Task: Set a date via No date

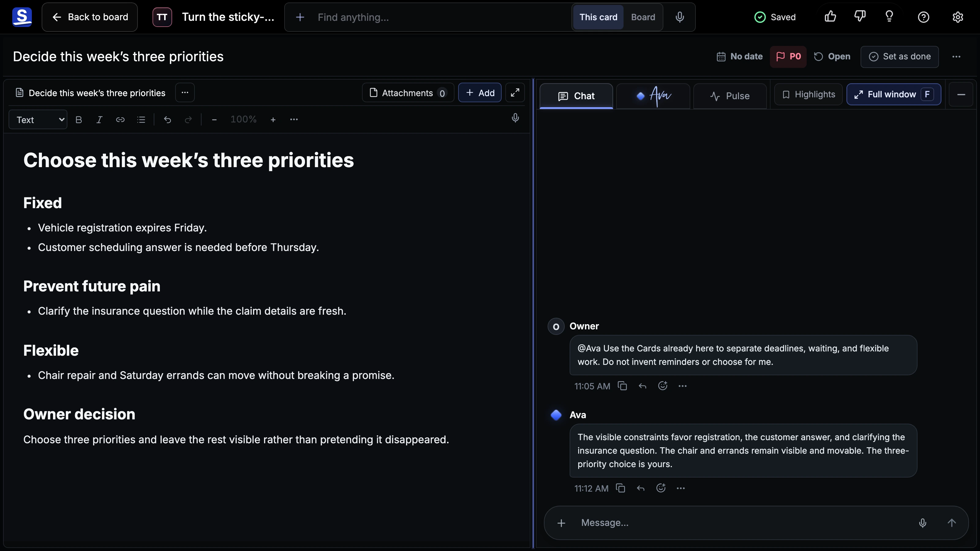Action: (x=740, y=57)
